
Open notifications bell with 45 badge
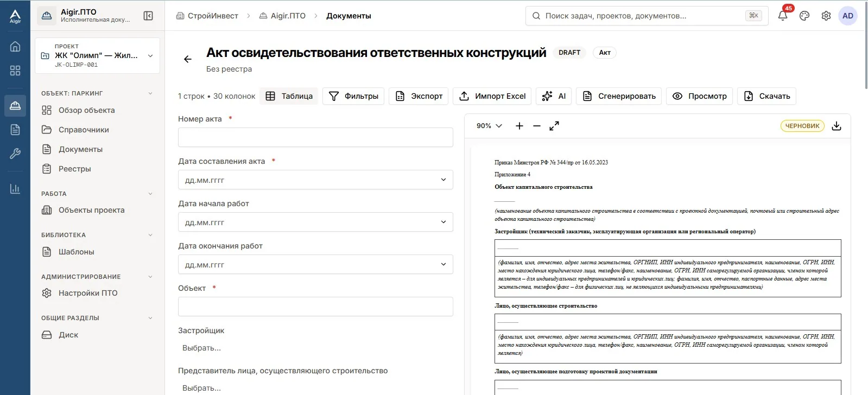pyautogui.click(x=783, y=16)
